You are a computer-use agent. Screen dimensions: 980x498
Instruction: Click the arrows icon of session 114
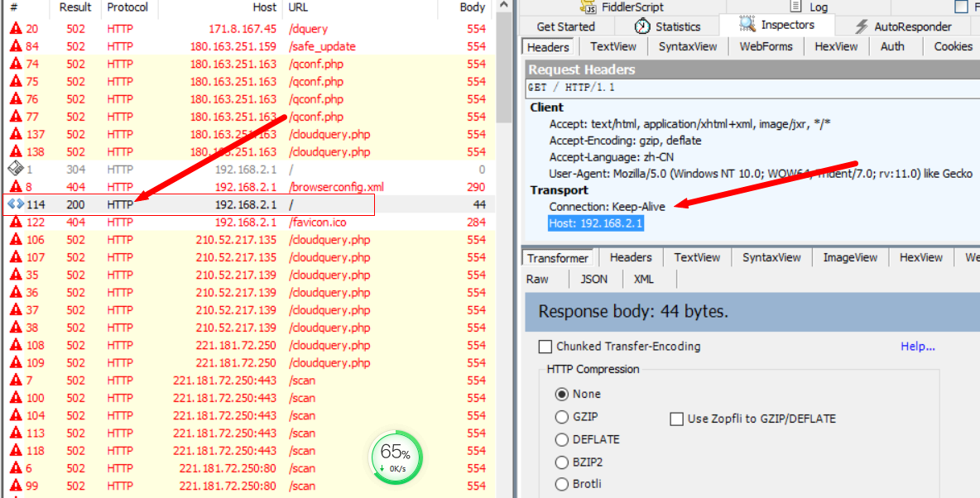tap(16, 204)
